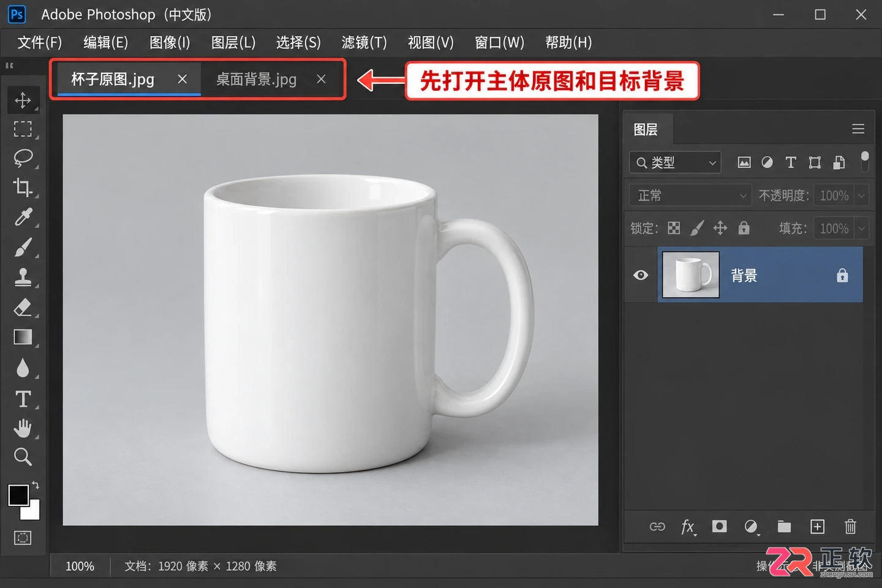
Task: Toggle Quick Mask mode icon
Action: click(x=23, y=538)
